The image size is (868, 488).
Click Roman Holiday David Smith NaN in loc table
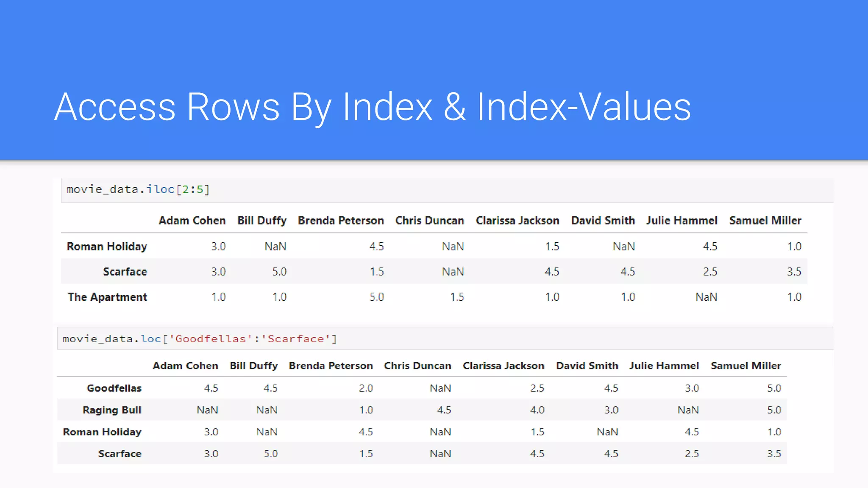click(x=608, y=432)
